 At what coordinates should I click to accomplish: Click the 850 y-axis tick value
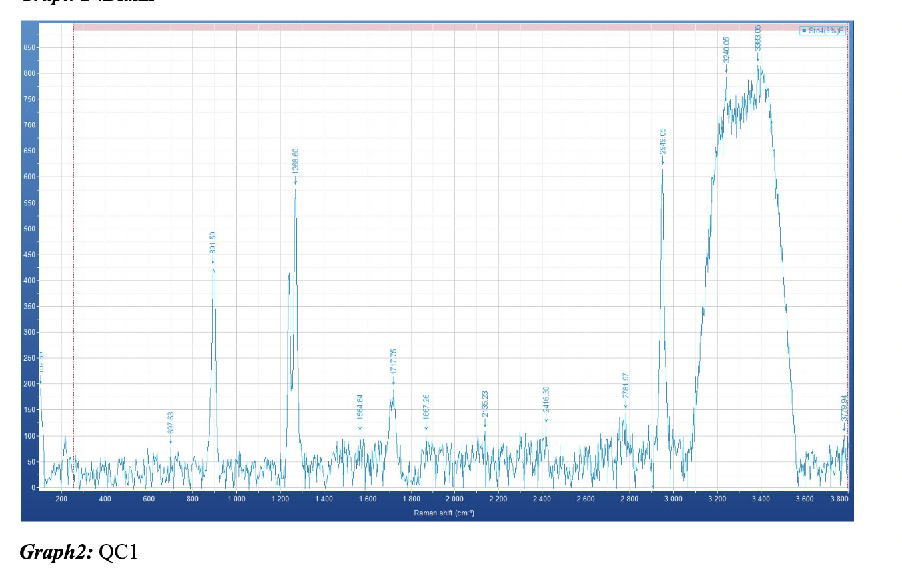31,48
